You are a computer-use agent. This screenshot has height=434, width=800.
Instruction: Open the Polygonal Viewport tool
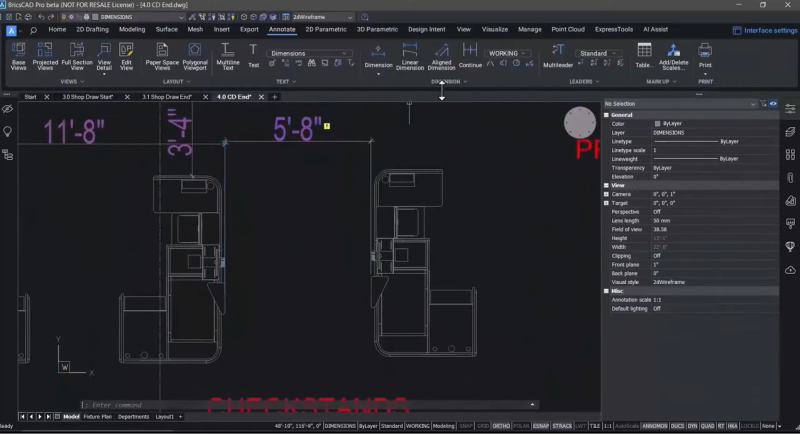click(x=194, y=56)
